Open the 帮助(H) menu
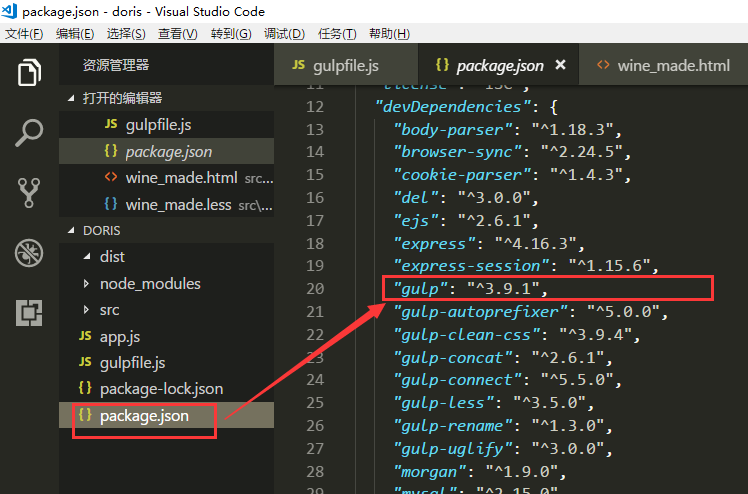 point(389,34)
